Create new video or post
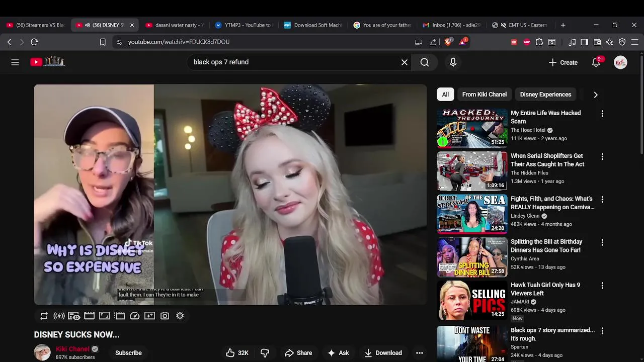 [x=563, y=62]
